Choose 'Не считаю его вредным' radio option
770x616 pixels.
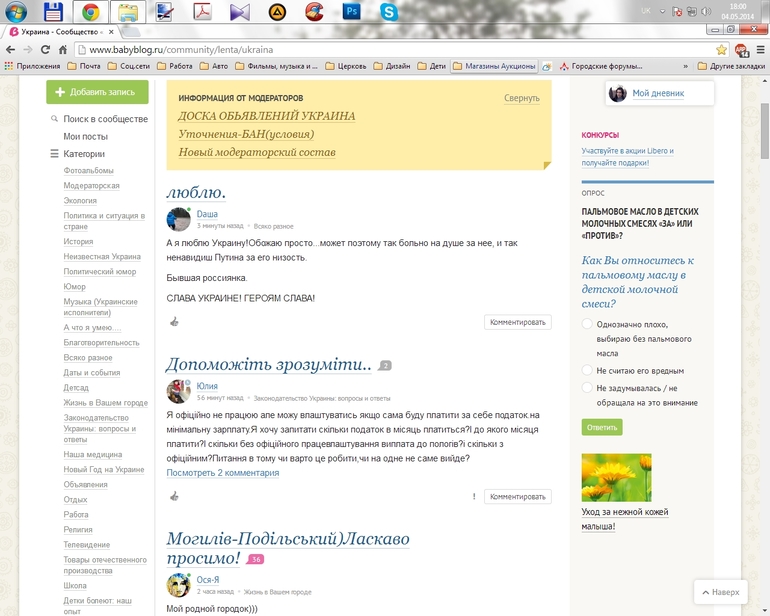pos(587,370)
